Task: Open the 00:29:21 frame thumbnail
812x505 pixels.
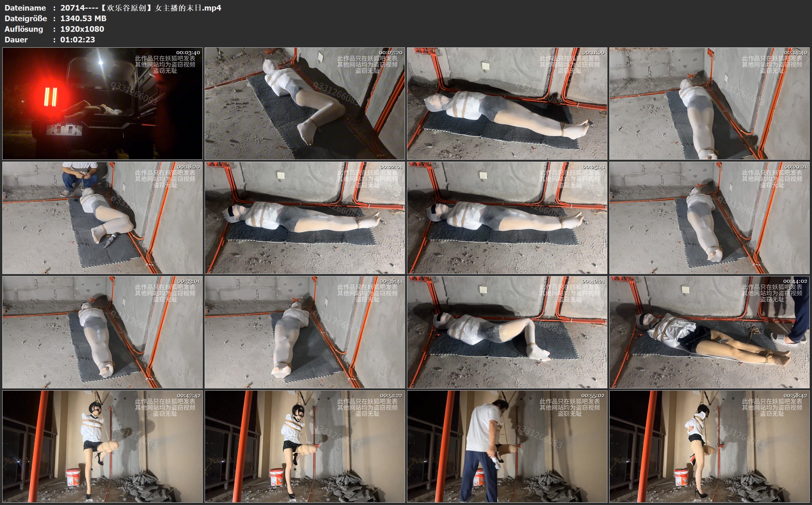Action: [x=709, y=218]
